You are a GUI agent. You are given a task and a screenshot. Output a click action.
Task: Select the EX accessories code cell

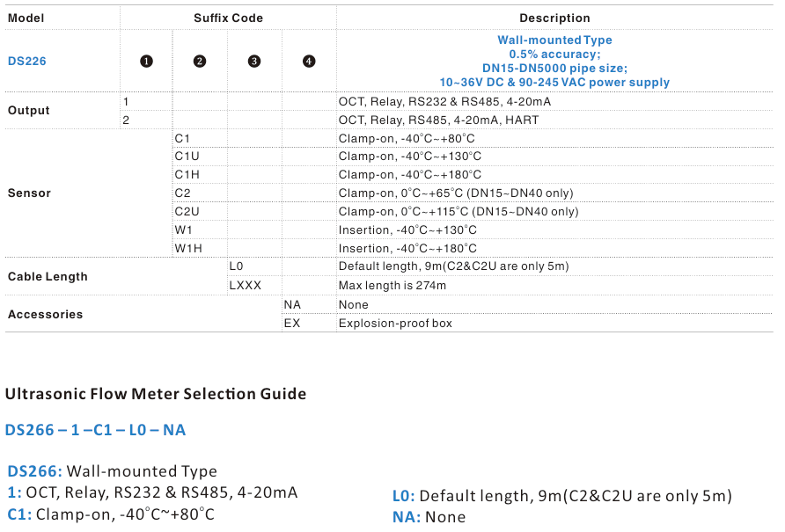[292, 324]
